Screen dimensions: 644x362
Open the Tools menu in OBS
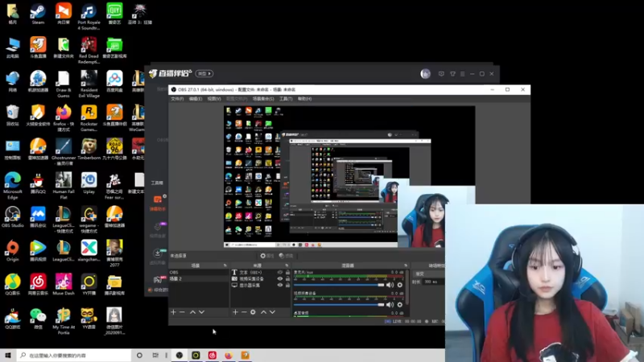286,99
